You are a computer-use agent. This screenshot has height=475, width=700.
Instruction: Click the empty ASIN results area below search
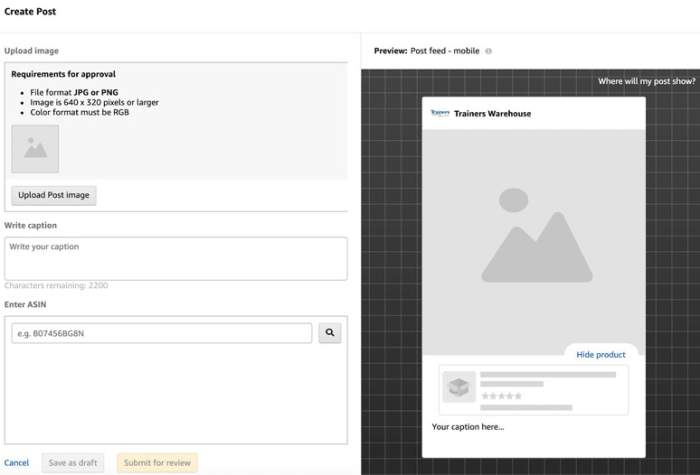[x=175, y=395]
